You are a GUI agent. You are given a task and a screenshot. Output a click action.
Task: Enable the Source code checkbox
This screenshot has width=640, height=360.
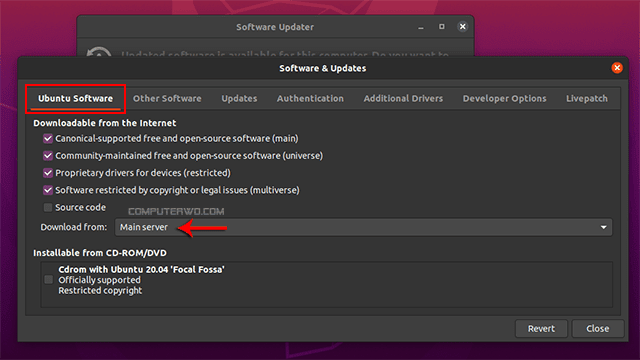tap(48, 207)
